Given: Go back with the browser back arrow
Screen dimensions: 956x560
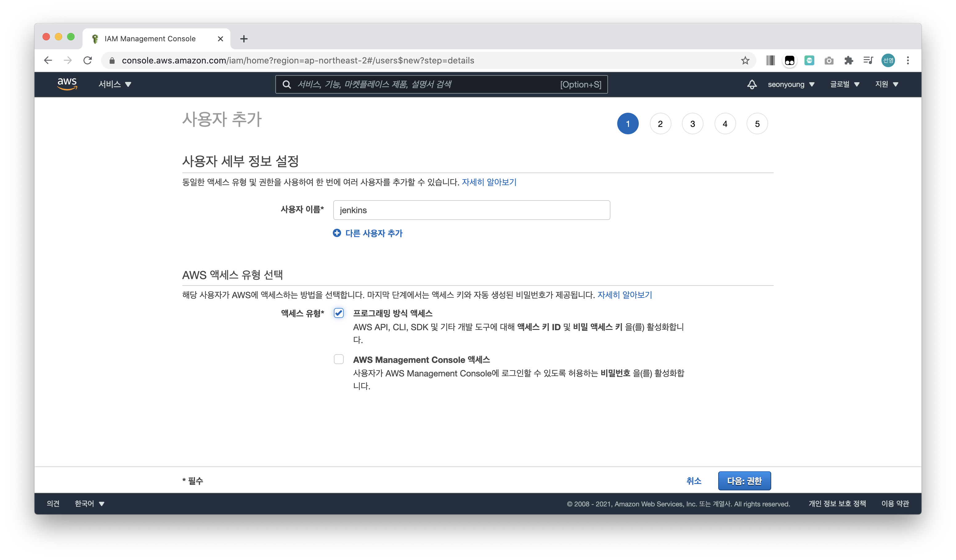Looking at the screenshot, I should click(x=48, y=60).
